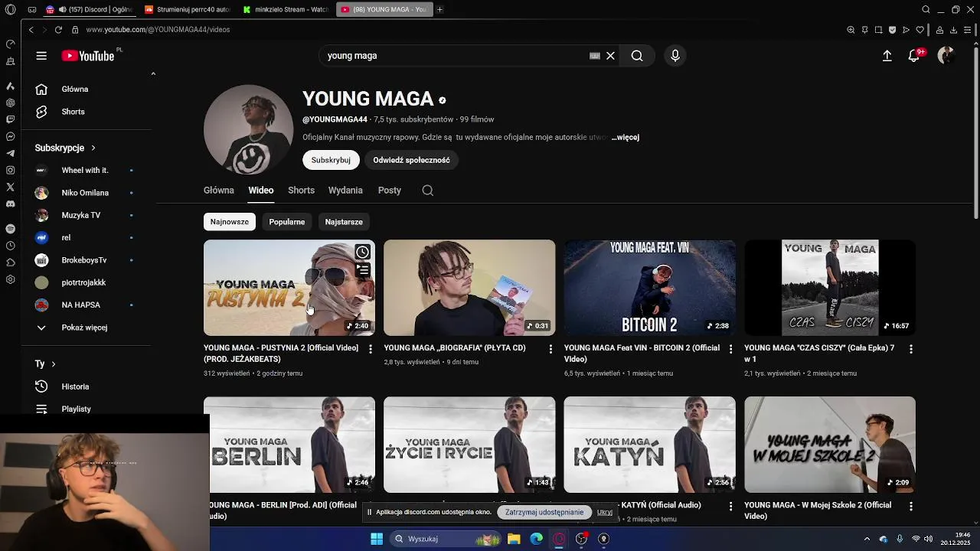This screenshot has height=551, width=980.
Task: Open account avatar menu
Action: coord(946,55)
